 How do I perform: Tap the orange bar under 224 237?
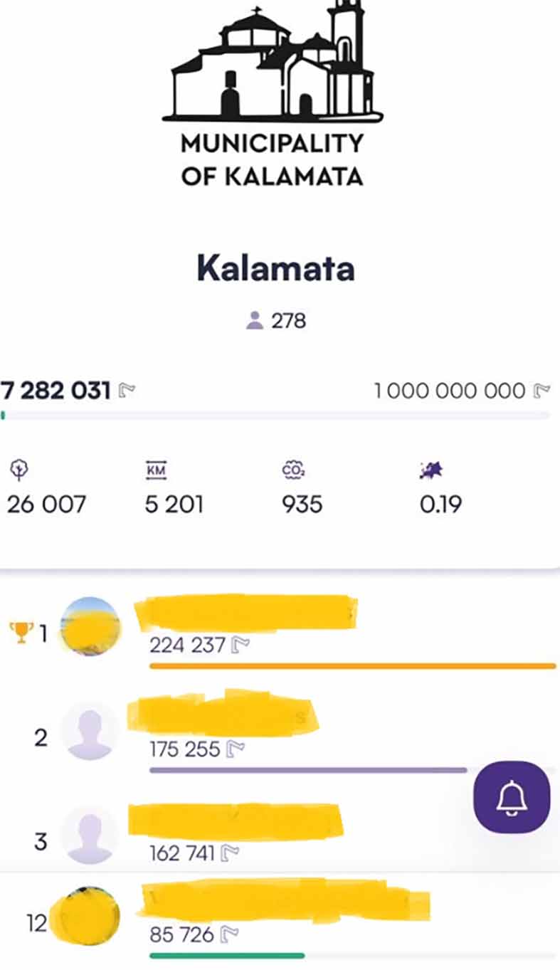[x=352, y=666]
